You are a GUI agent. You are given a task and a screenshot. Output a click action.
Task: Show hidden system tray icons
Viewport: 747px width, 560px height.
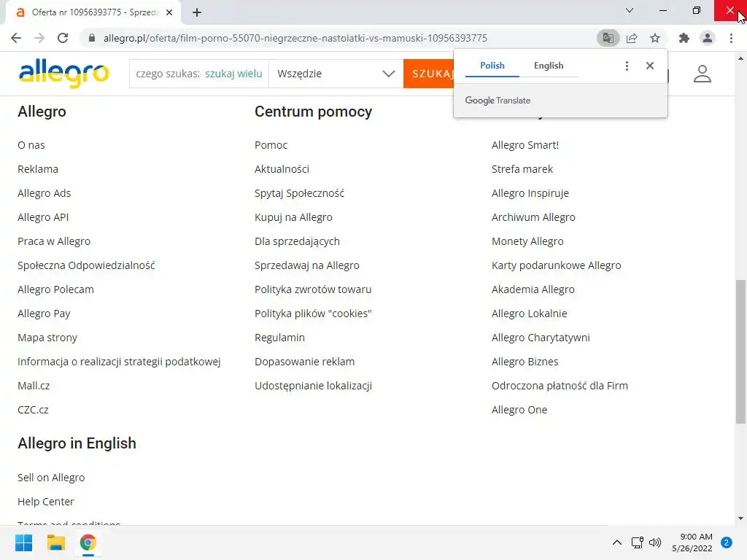pyautogui.click(x=616, y=542)
